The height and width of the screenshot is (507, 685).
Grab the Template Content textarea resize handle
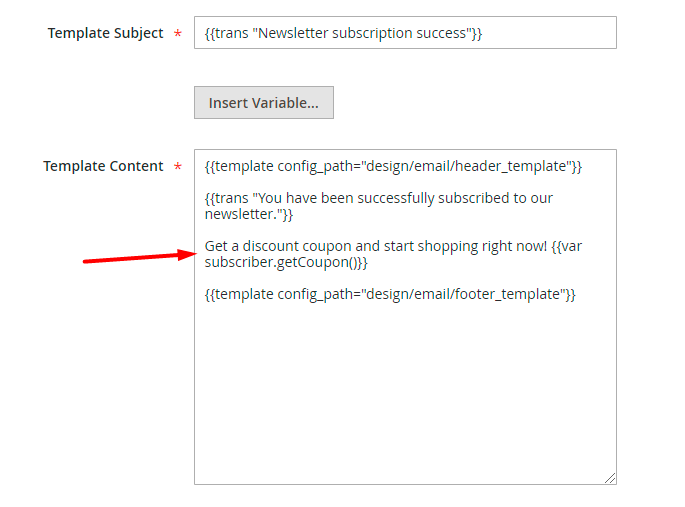[610, 478]
